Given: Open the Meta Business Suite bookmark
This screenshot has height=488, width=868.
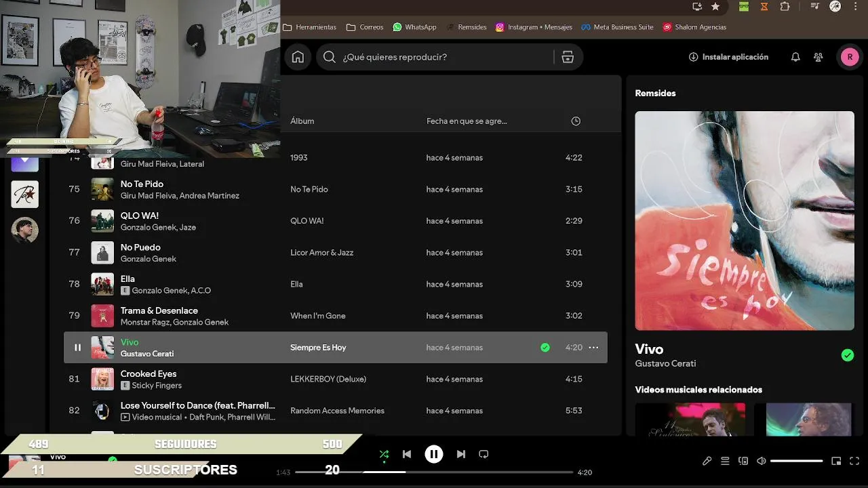Looking at the screenshot, I should (617, 27).
